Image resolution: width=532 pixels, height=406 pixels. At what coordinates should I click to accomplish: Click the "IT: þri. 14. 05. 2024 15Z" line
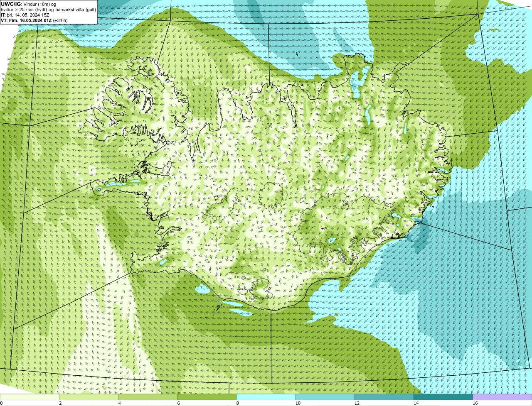[25, 15]
